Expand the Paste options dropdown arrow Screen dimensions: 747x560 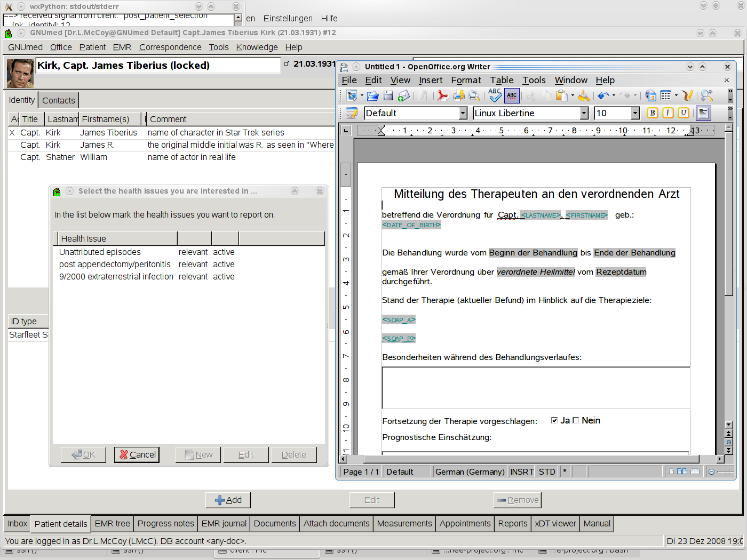pyautogui.click(x=573, y=95)
